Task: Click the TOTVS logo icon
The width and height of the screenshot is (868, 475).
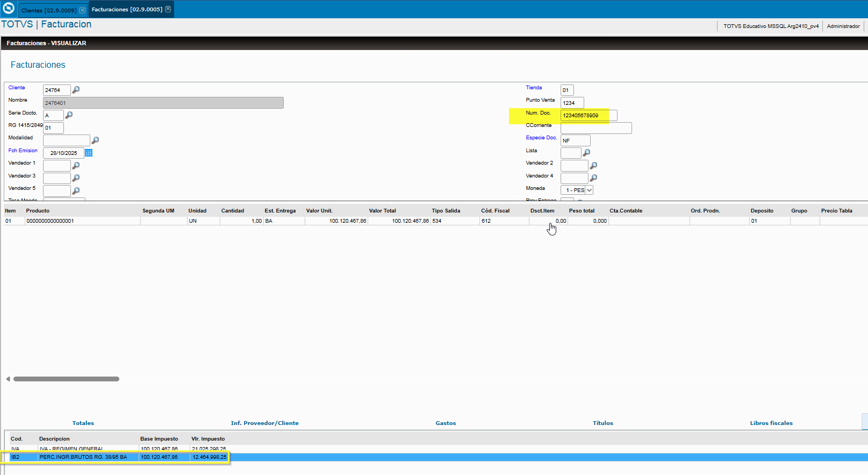Action: (x=9, y=9)
